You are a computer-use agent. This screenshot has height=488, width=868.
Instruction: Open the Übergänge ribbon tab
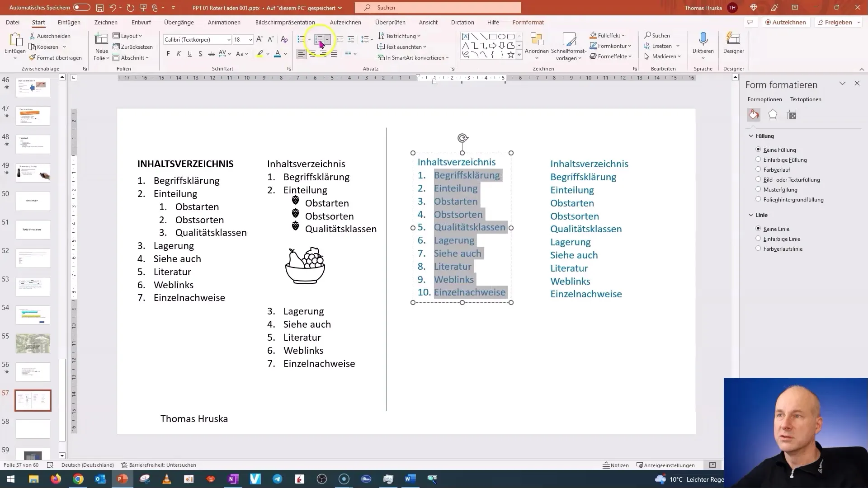(178, 22)
